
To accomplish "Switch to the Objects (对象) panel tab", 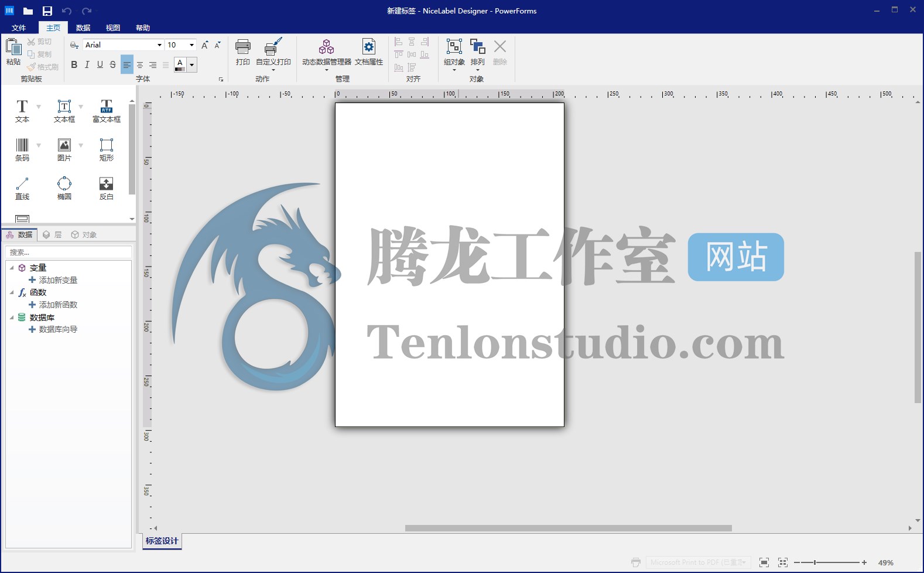I will tap(84, 235).
